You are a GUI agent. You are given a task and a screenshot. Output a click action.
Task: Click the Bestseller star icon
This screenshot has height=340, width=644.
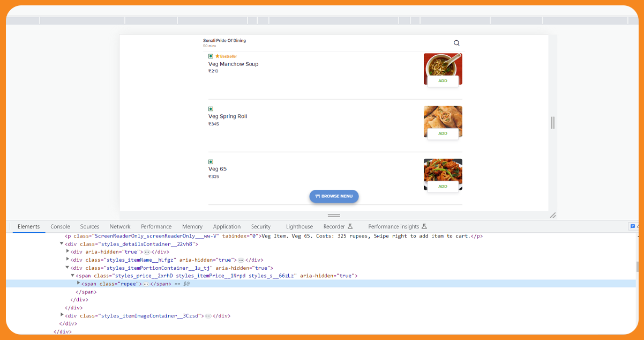(218, 56)
